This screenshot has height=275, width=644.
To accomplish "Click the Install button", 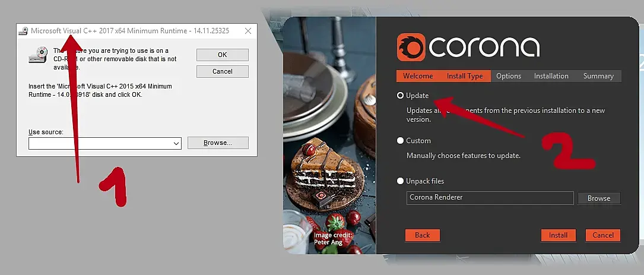I will point(558,235).
